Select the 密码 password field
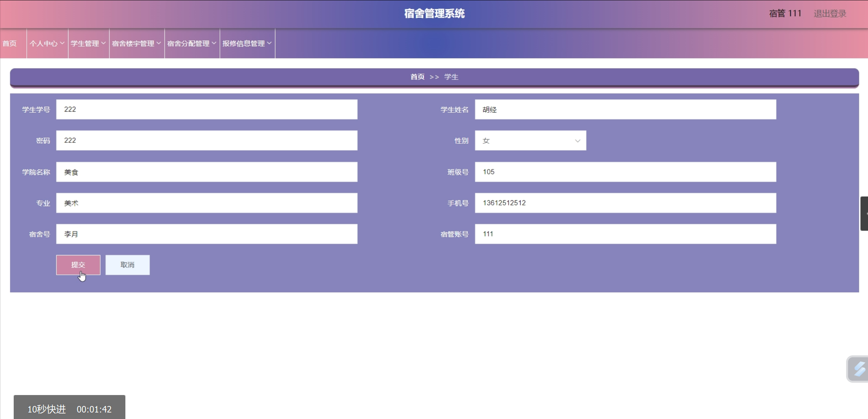This screenshot has height=419, width=868. pos(207,140)
